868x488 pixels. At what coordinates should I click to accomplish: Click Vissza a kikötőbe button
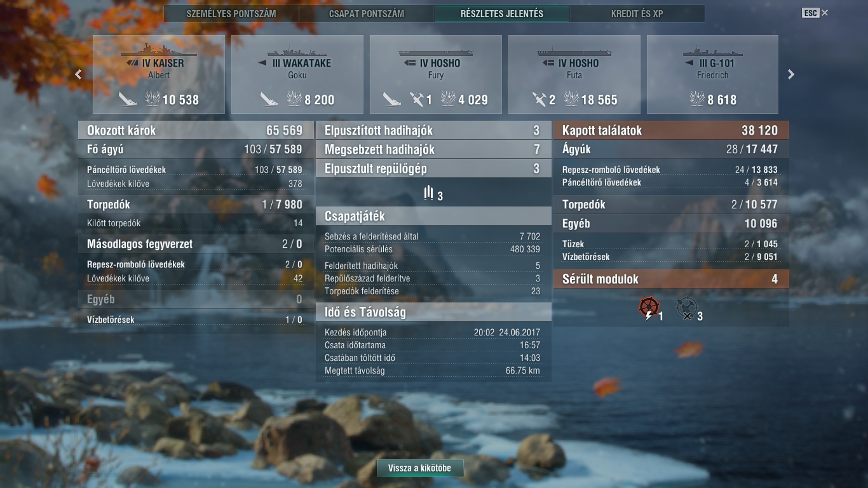click(420, 468)
